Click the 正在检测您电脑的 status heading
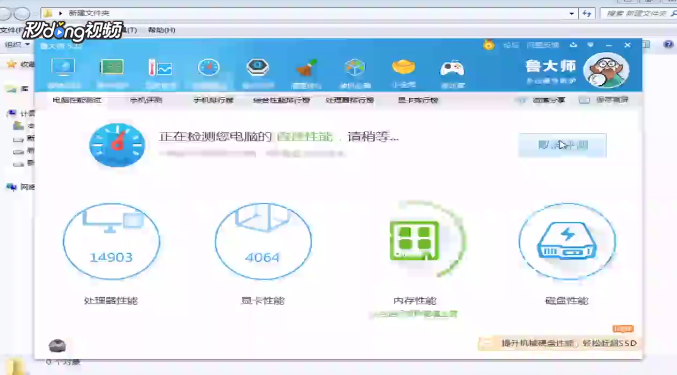677x375 pixels. [x=215, y=137]
